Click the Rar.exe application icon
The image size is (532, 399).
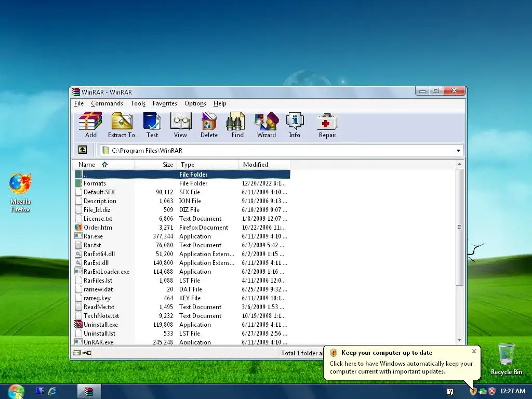[78, 236]
